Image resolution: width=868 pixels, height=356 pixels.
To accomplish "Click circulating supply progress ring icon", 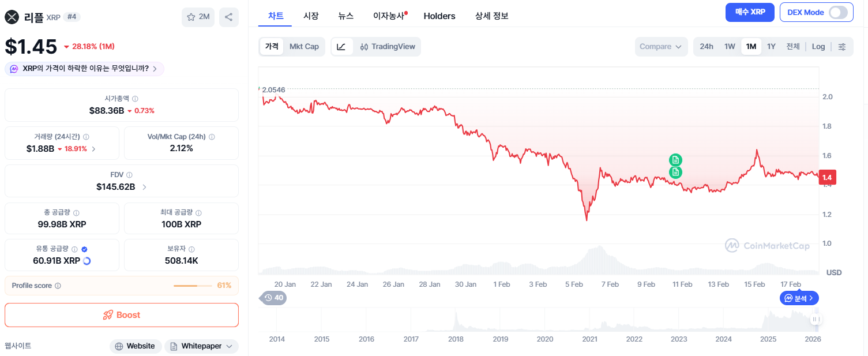I will click(x=87, y=261).
